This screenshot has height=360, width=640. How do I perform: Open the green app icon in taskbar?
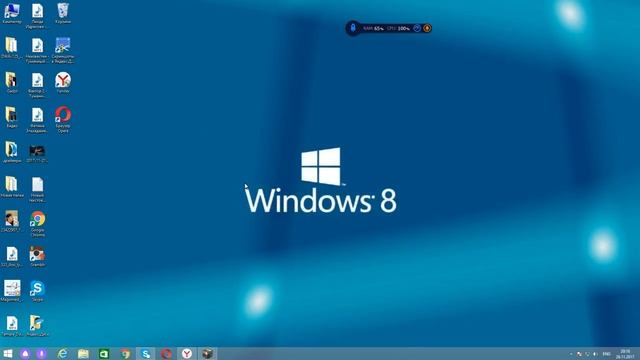[x=104, y=353]
